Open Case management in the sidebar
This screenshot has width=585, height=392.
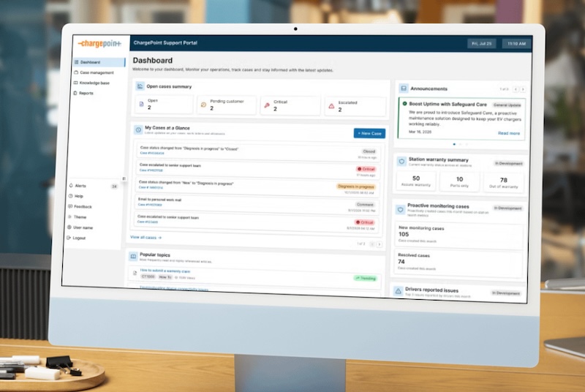coord(96,73)
